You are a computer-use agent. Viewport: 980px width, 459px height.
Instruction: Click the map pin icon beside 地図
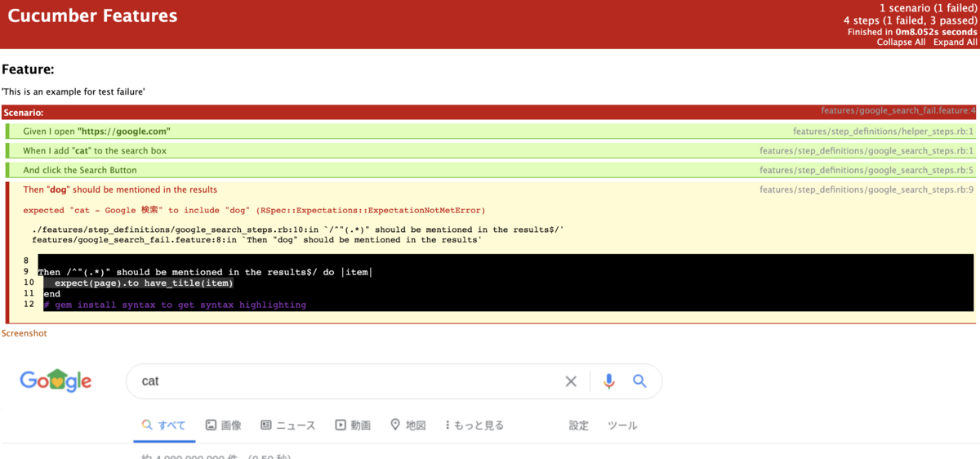coord(395,425)
